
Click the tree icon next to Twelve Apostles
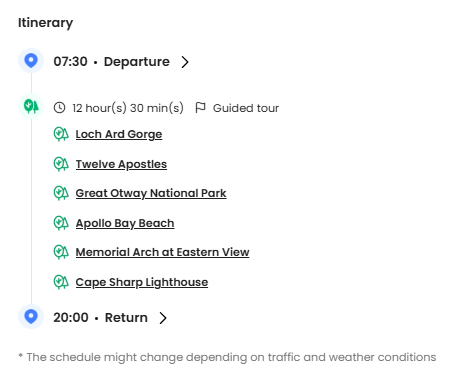(x=61, y=164)
